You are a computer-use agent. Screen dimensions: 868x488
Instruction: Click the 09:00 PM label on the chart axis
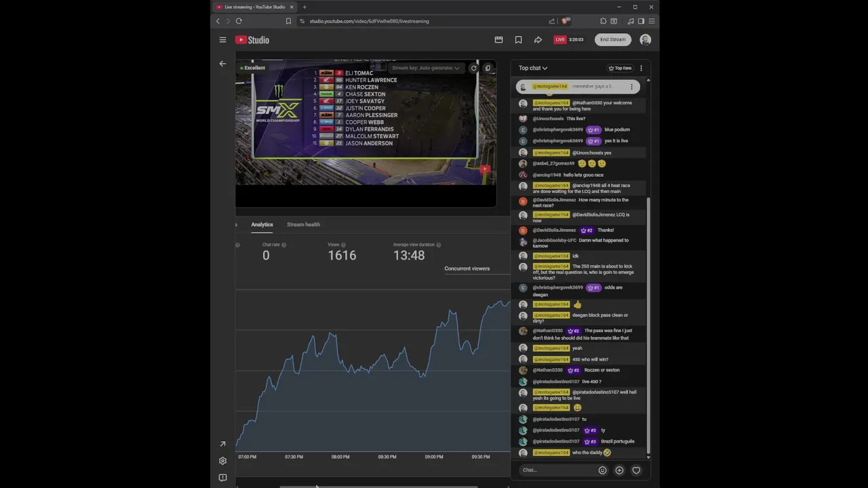pyautogui.click(x=434, y=457)
